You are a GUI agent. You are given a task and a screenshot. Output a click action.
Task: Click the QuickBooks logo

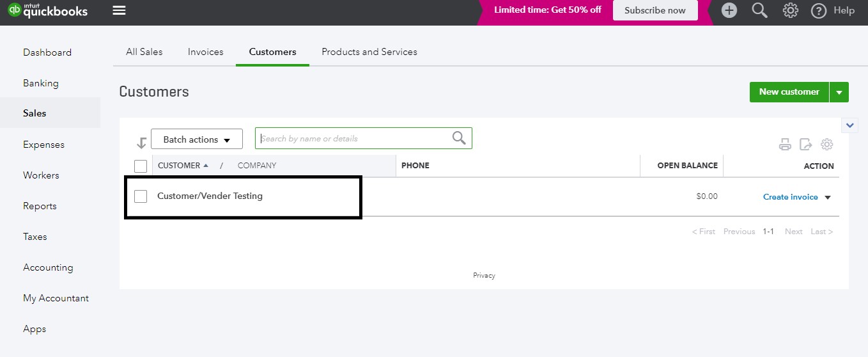tap(48, 10)
